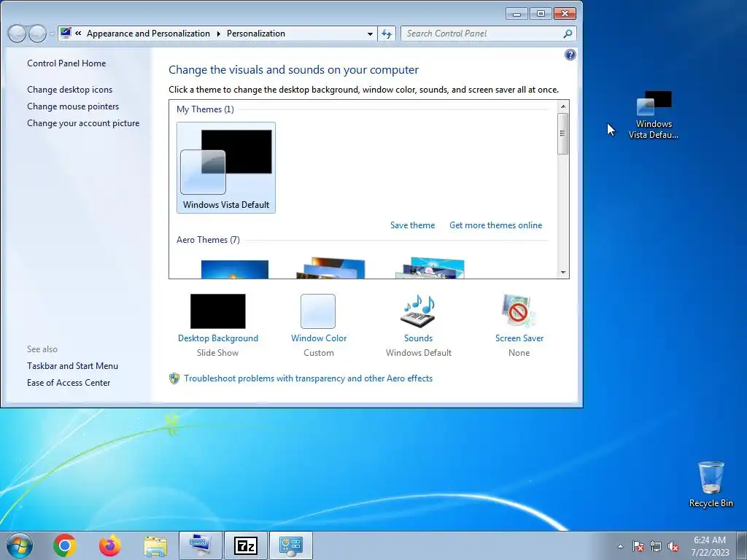The width and height of the screenshot is (747, 560).
Task: Select the Recycle Bin on desktop
Action: point(711,484)
